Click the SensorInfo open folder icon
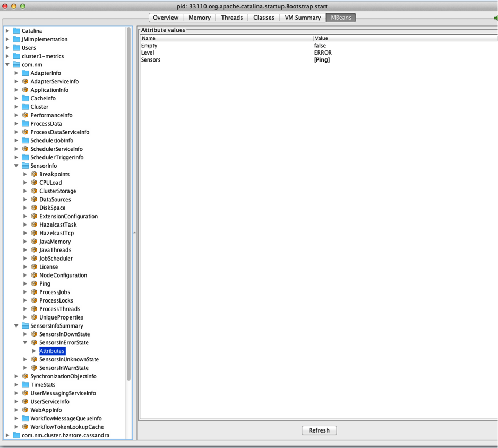 (x=25, y=166)
